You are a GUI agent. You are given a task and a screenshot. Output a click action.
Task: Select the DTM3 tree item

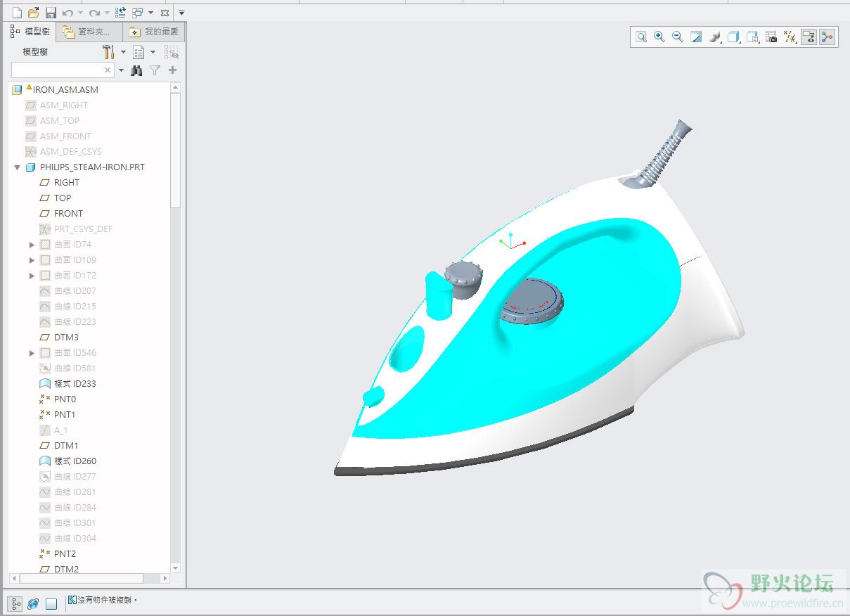tap(66, 337)
